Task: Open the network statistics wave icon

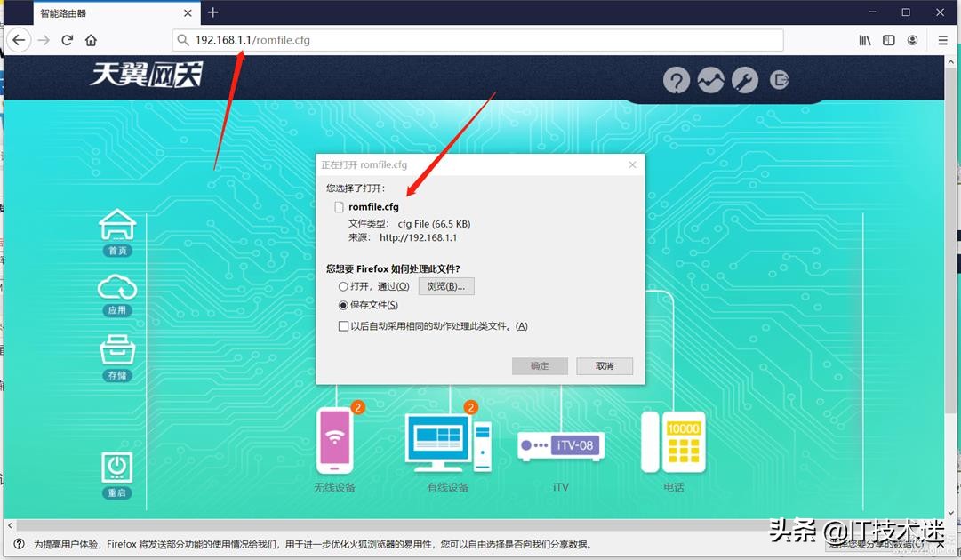Action: tap(711, 80)
